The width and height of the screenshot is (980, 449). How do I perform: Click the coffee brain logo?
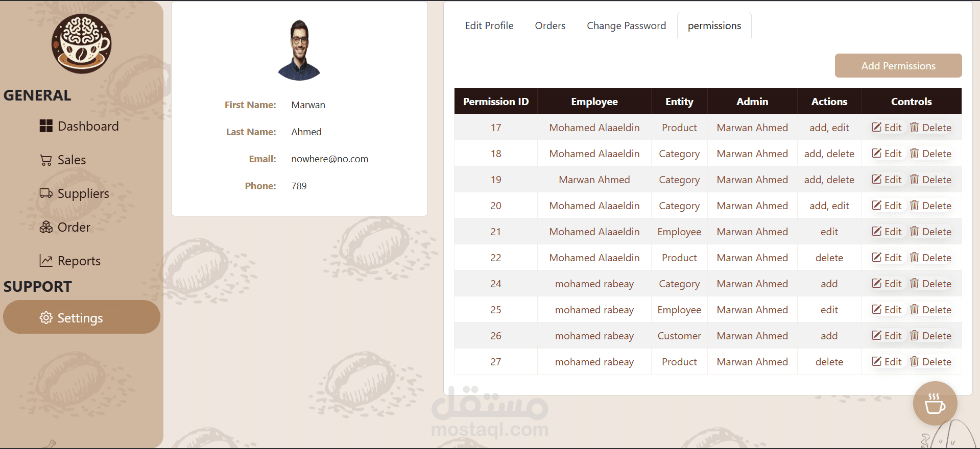tap(81, 44)
